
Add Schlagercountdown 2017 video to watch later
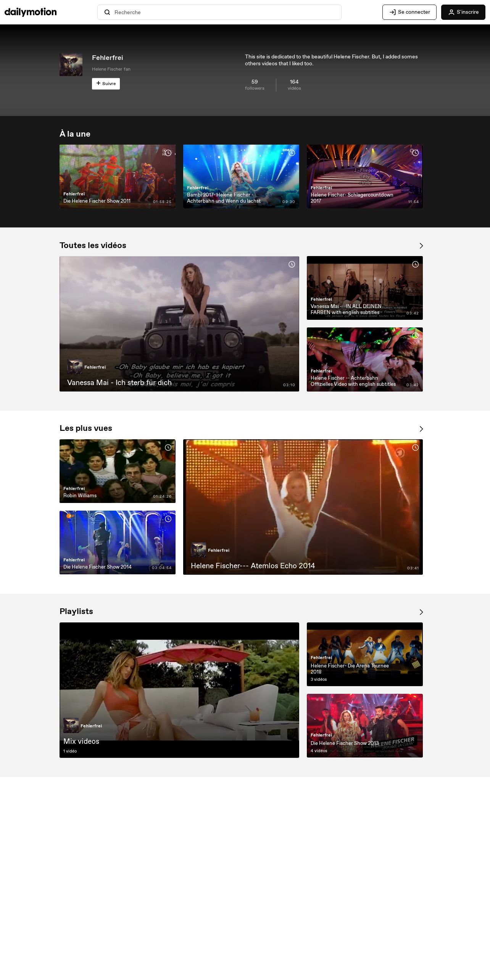coord(415,153)
